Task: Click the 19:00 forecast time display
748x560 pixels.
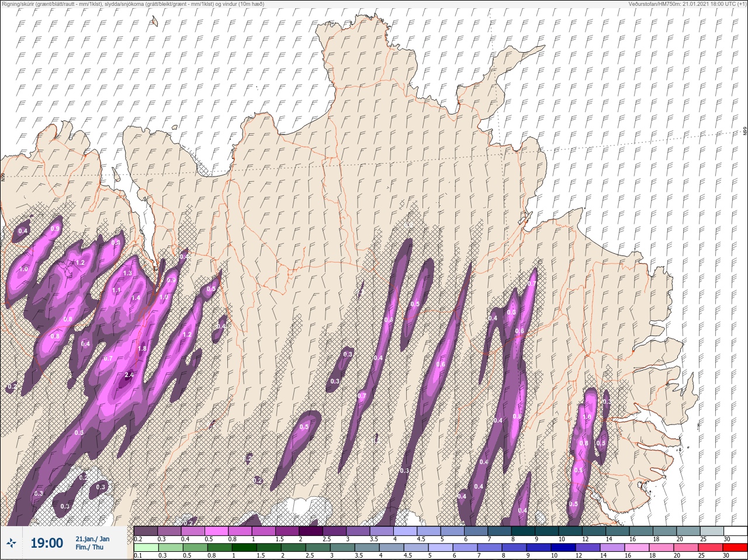Action: coord(47,543)
